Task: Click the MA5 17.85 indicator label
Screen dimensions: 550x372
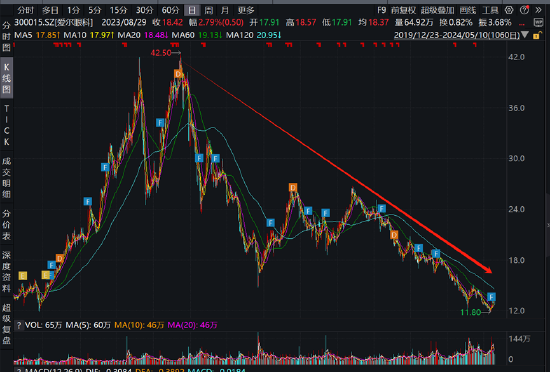Action: pos(37,35)
